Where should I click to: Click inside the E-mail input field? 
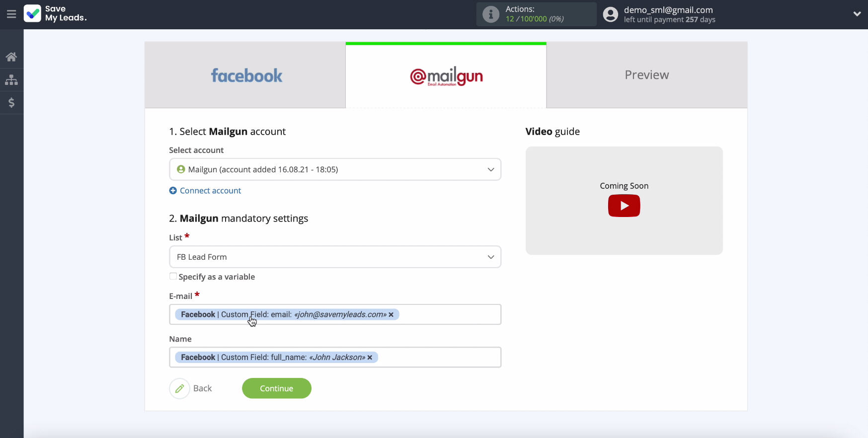pos(335,314)
